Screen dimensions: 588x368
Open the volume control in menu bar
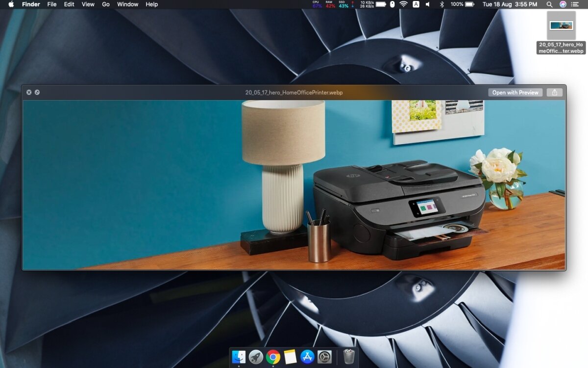coord(428,4)
